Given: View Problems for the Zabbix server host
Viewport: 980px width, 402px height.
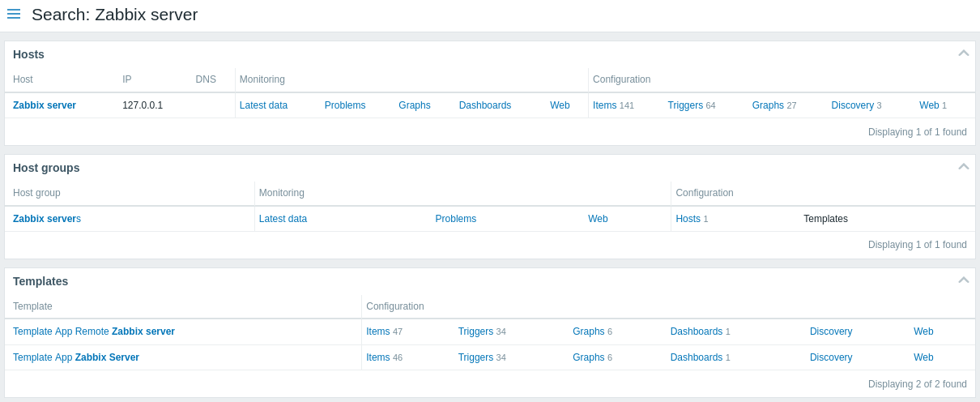Looking at the screenshot, I should pyautogui.click(x=345, y=105).
